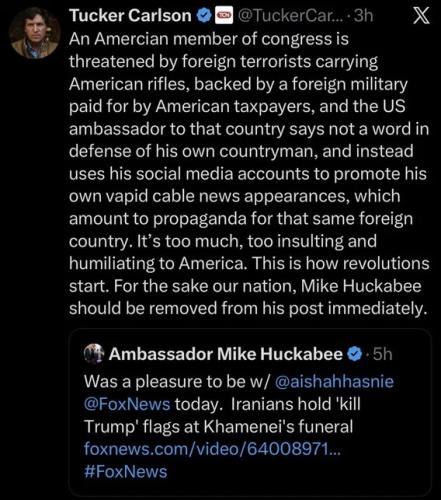
Task: Click the X logo icon
Action: 421,16
